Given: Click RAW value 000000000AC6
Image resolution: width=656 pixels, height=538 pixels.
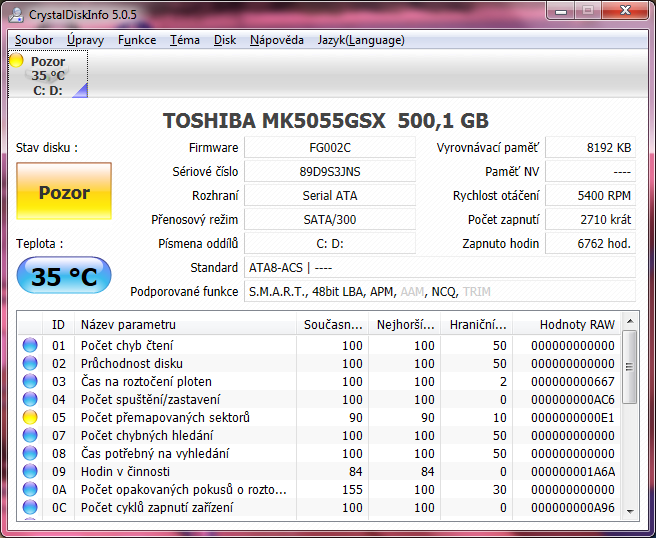Looking at the screenshot, I should [573, 400].
